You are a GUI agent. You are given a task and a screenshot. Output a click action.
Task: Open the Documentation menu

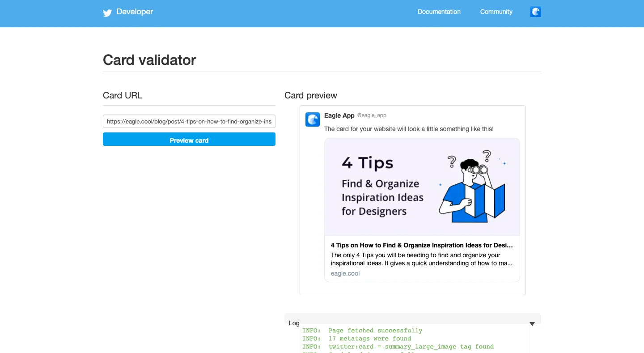click(x=439, y=12)
